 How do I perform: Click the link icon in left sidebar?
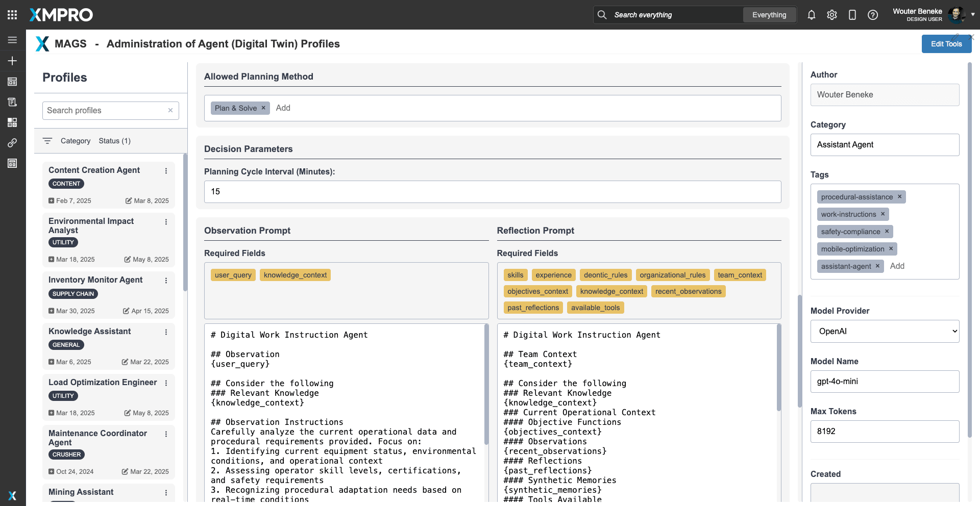pos(12,143)
